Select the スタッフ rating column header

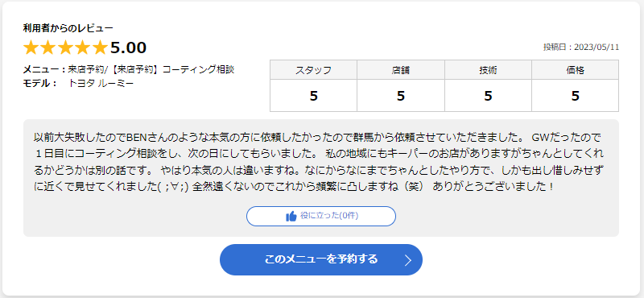click(313, 70)
